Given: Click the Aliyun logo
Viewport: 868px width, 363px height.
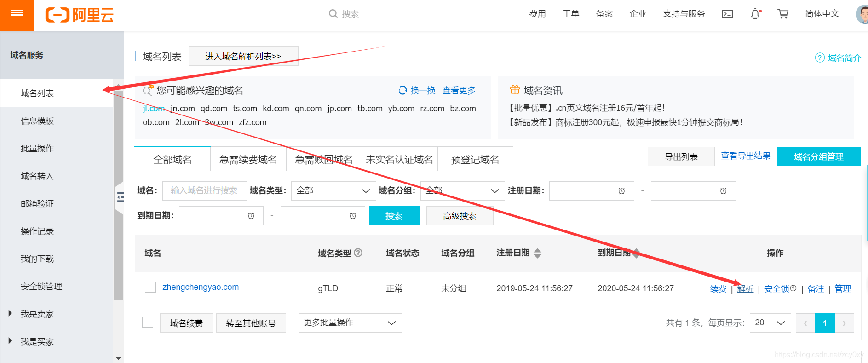Looking at the screenshot, I should click(80, 15).
